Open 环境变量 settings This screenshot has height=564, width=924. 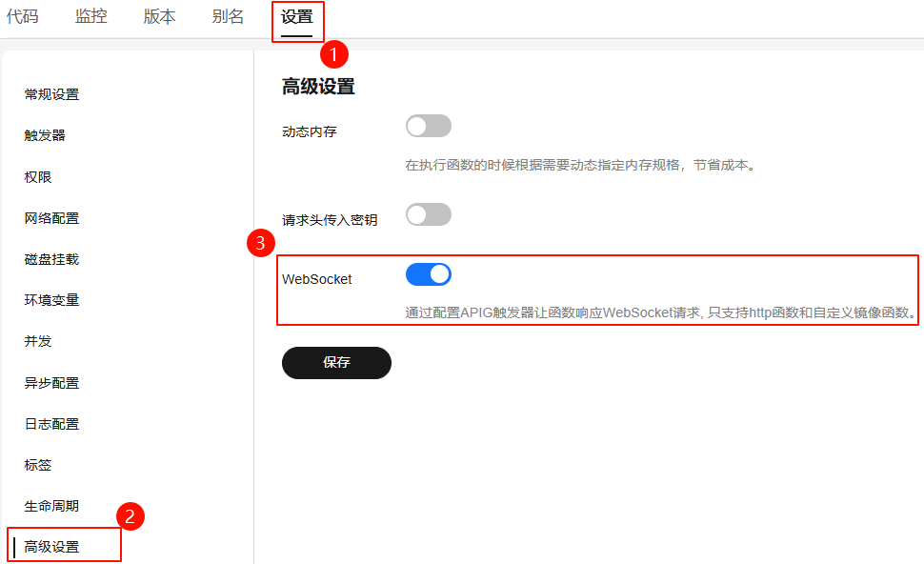tap(51, 300)
